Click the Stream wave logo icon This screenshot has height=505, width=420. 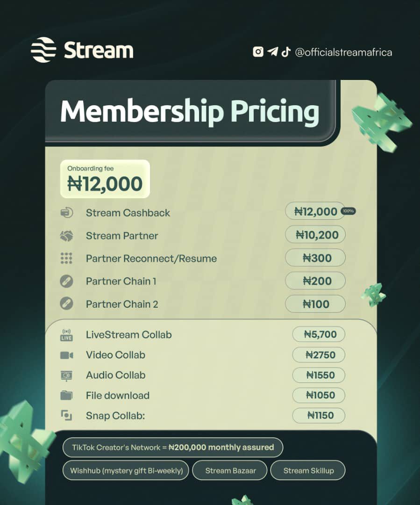(x=43, y=50)
